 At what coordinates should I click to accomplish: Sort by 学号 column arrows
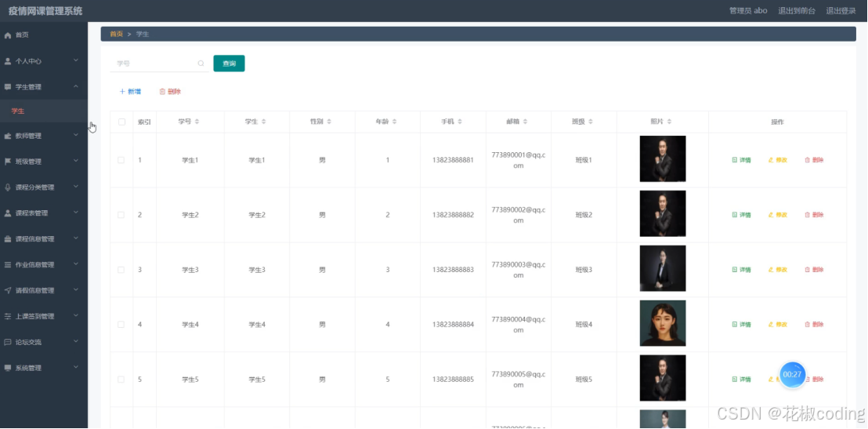[x=197, y=122]
